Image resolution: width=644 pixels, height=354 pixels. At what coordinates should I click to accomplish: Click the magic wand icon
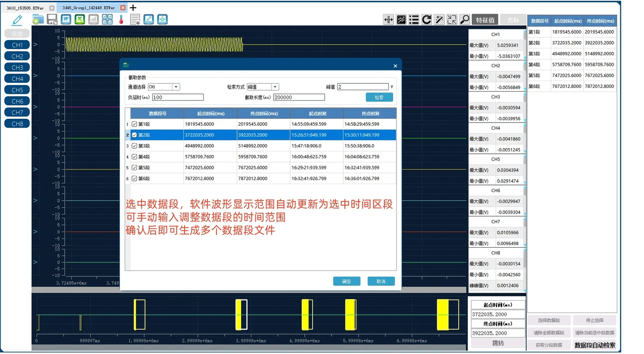coord(439,19)
